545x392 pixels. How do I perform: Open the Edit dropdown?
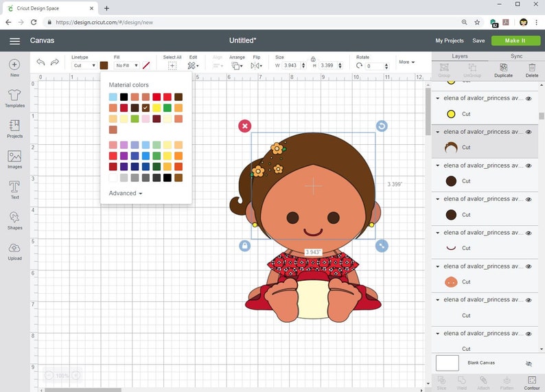193,65
